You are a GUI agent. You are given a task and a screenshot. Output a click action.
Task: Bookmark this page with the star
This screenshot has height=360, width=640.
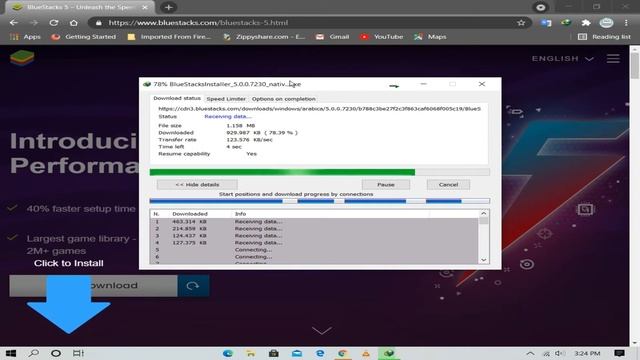coord(521,23)
